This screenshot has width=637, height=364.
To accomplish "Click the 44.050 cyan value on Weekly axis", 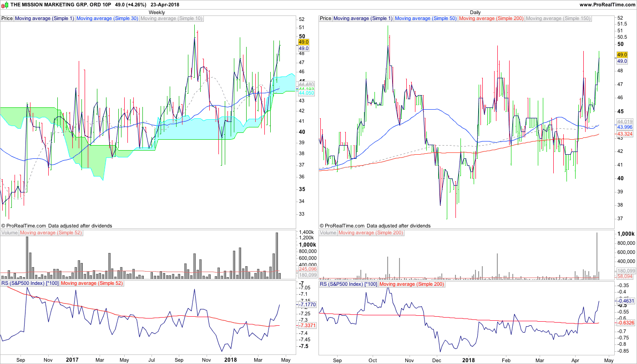I will [307, 93].
